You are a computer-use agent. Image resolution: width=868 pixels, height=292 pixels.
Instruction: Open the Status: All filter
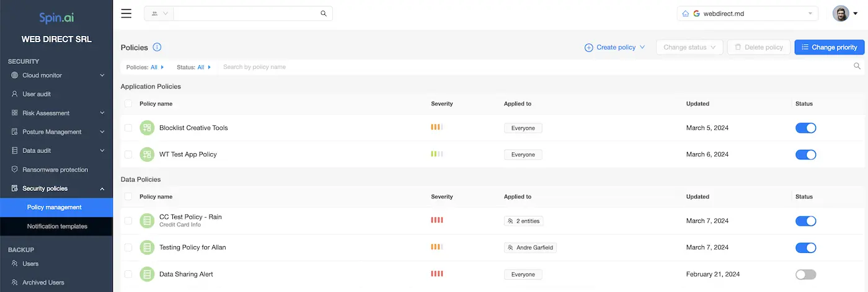point(194,67)
